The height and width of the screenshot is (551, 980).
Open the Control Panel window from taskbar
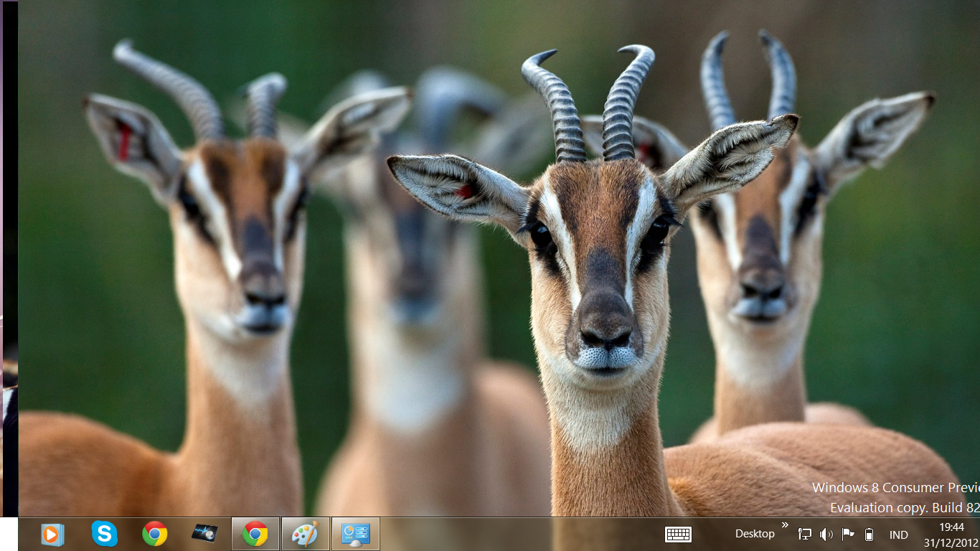[x=355, y=534]
